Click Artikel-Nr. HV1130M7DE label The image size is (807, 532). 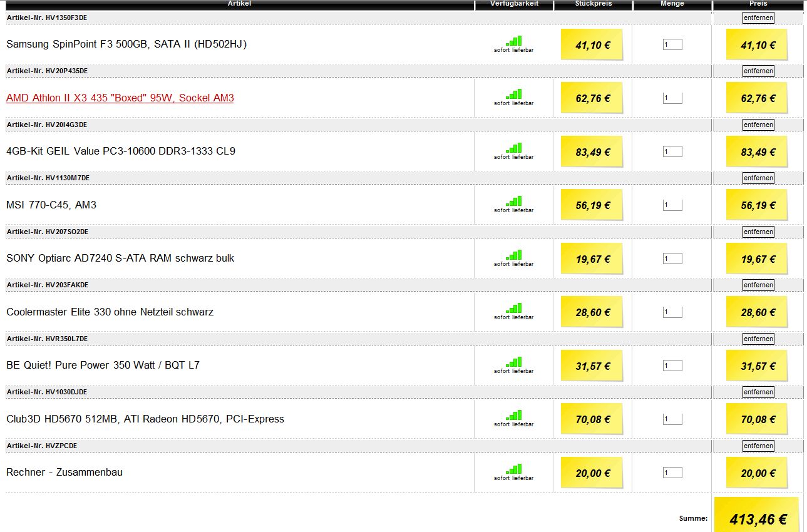click(48, 178)
